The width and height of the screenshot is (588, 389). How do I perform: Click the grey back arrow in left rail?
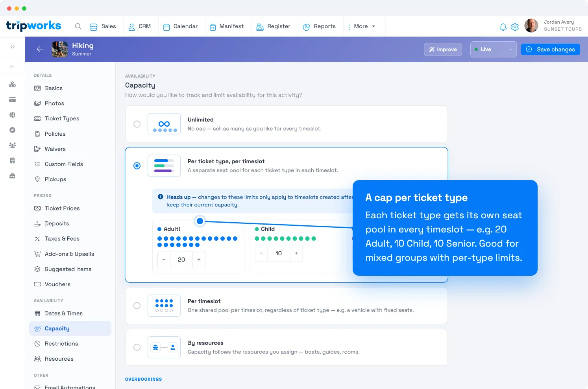click(x=13, y=66)
